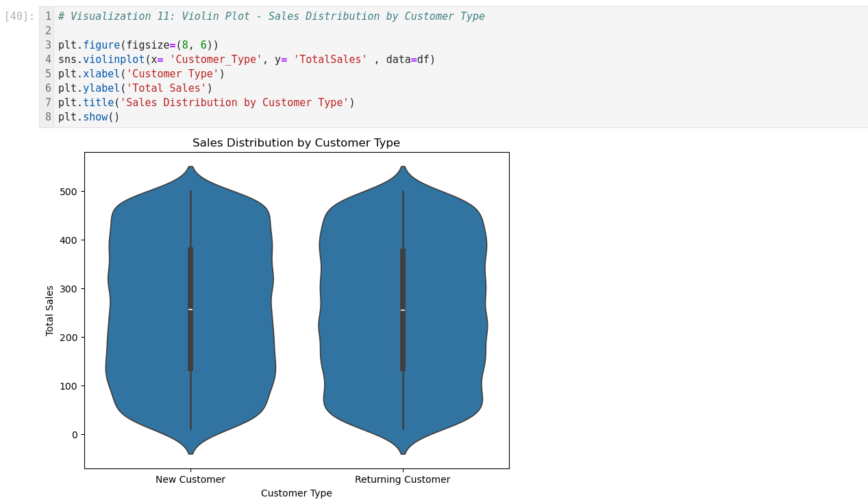Image resolution: width=868 pixels, height=504 pixels.
Task: Click the white median marker in Returning Customer violin
Action: coord(403,310)
